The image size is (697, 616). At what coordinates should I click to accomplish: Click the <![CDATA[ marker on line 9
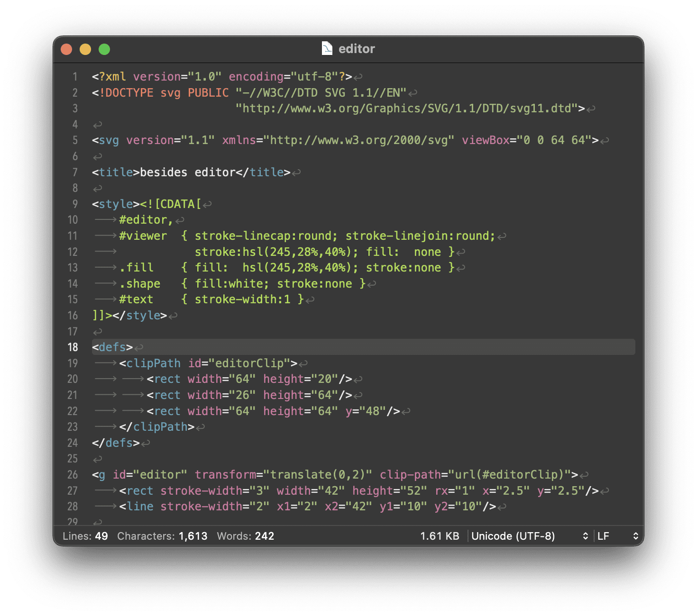point(171,204)
